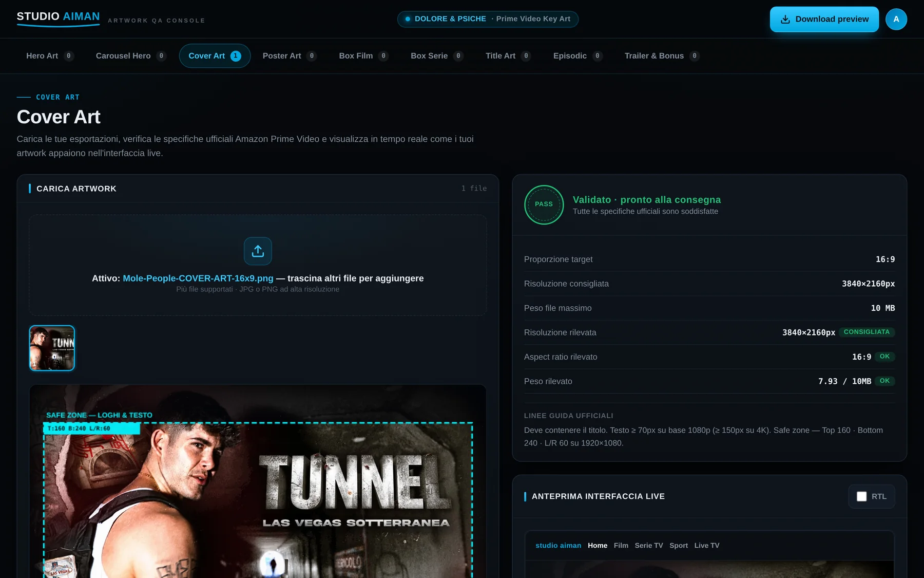Click Serie TV in the live preview nav
Image resolution: width=924 pixels, height=578 pixels.
click(x=649, y=546)
